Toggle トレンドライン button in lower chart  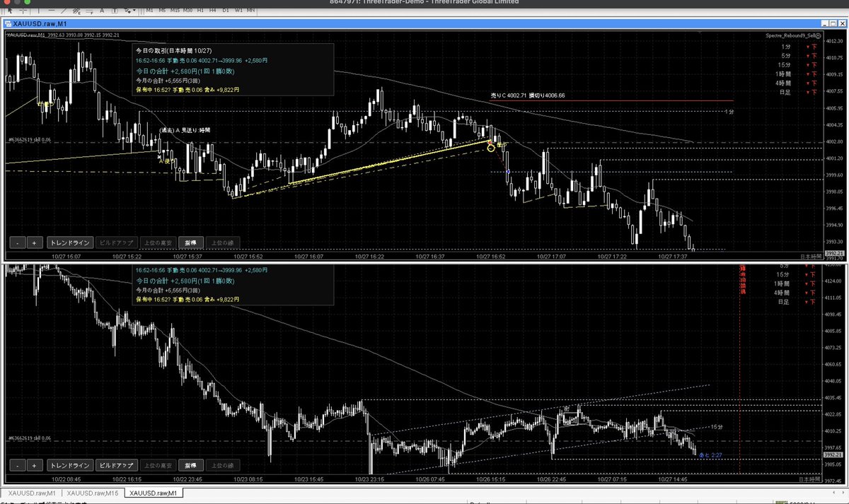(69, 466)
